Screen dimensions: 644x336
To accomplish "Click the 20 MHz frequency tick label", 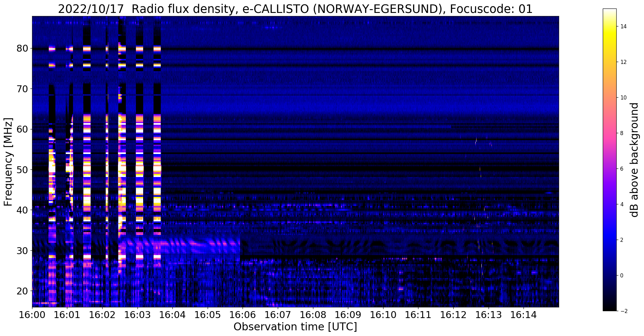I will click(x=22, y=291).
